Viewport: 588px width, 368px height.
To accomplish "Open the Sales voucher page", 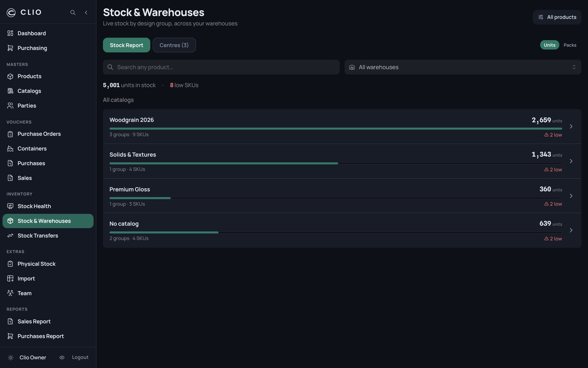I will [48, 178].
